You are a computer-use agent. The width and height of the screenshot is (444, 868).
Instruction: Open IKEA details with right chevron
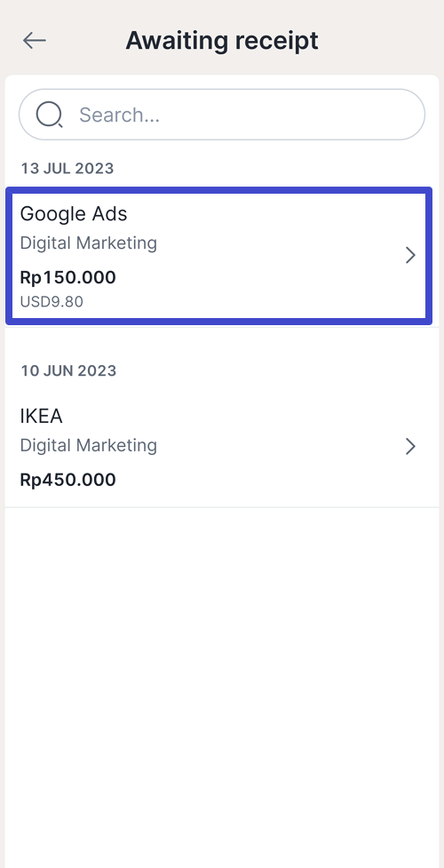click(410, 446)
